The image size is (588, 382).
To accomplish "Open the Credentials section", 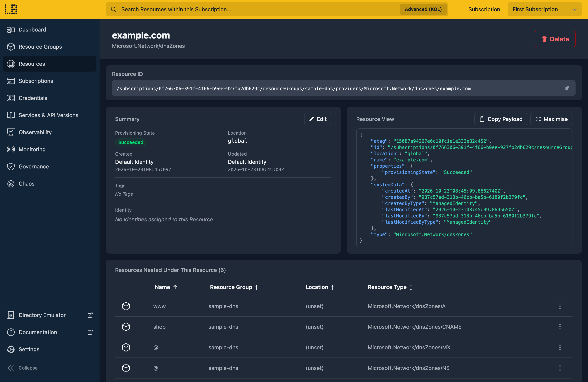I will click(50, 98).
